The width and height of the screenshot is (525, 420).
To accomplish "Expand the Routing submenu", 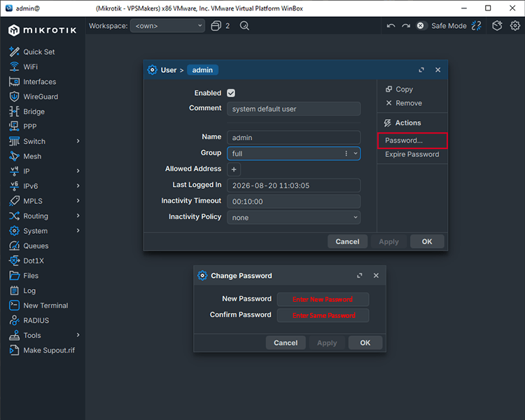I will pyautogui.click(x=78, y=216).
